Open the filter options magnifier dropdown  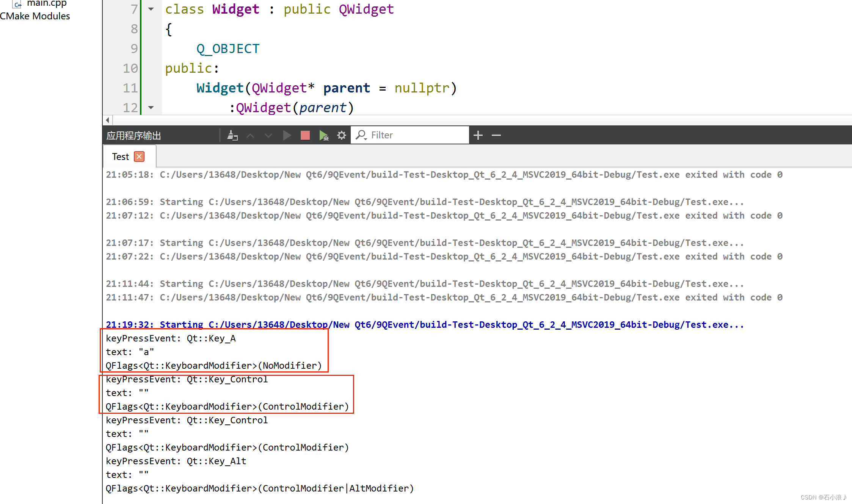(361, 135)
